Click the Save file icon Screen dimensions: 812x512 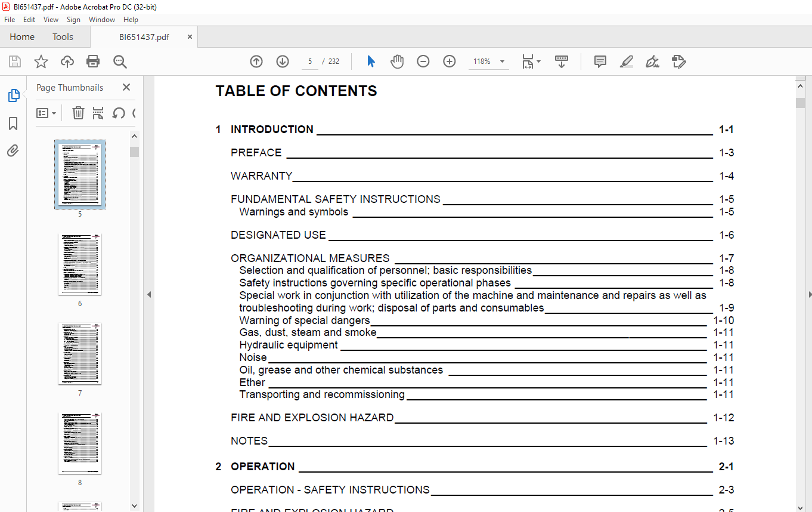coord(15,61)
